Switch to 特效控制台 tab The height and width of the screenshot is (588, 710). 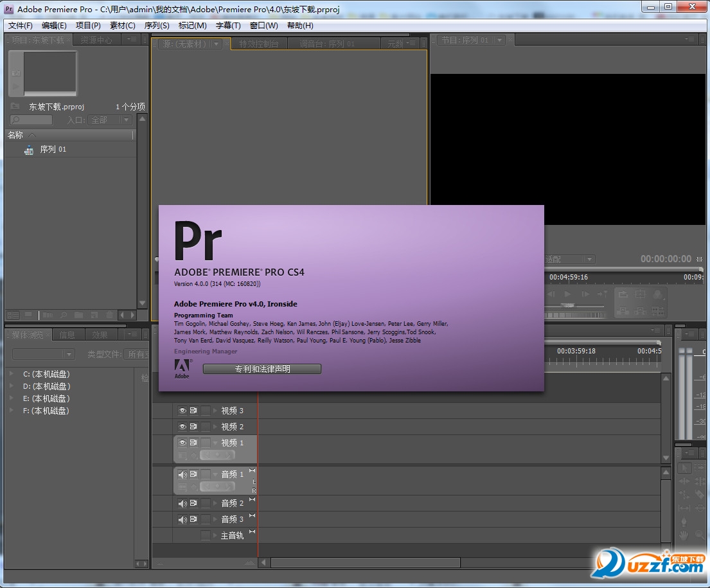[x=259, y=44]
